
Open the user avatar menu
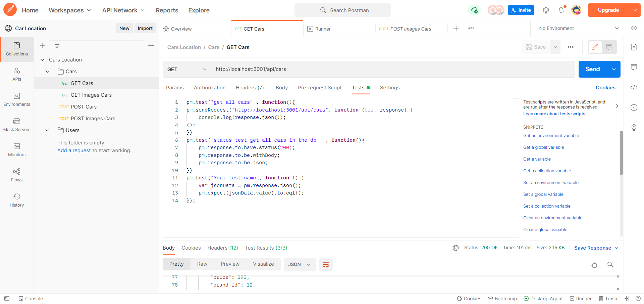(576, 10)
